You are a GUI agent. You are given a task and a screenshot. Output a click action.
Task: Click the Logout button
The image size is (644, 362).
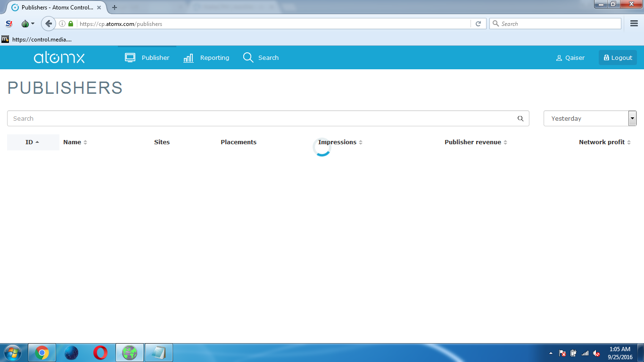tap(618, 58)
